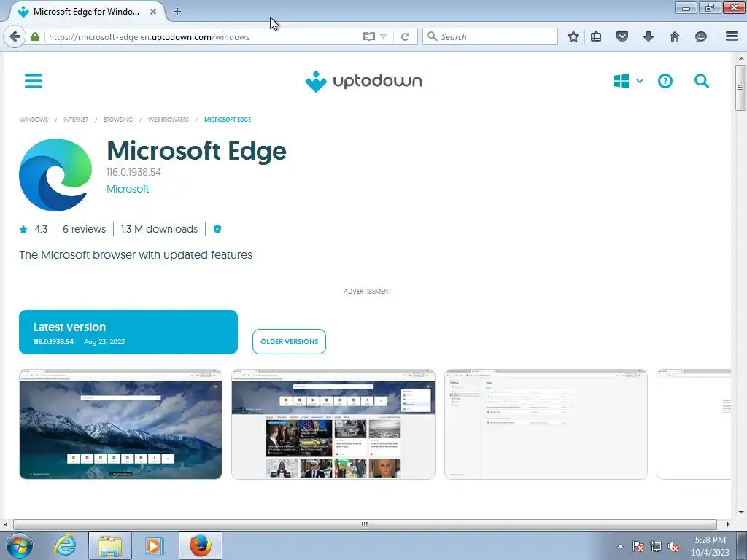Image resolution: width=747 pixels, height=560 pixels.
Task: Click the green padlock site identity icon
Action: [35, 36]
